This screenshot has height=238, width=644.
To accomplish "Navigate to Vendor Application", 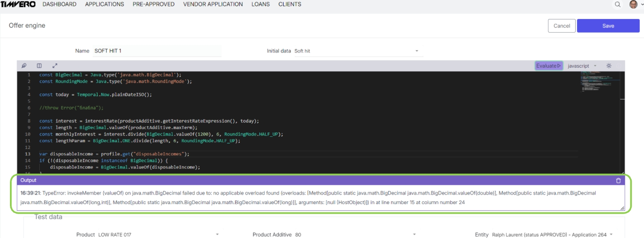I will (x=213, y=4).
